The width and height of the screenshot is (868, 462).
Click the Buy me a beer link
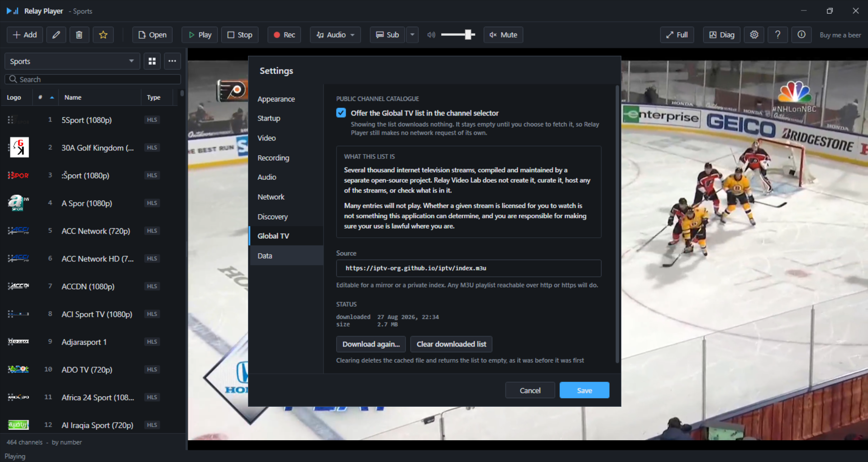(x=840, y=35)
